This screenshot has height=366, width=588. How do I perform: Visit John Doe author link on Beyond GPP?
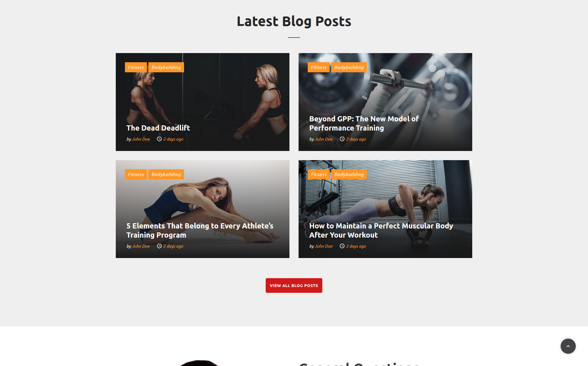324,139
